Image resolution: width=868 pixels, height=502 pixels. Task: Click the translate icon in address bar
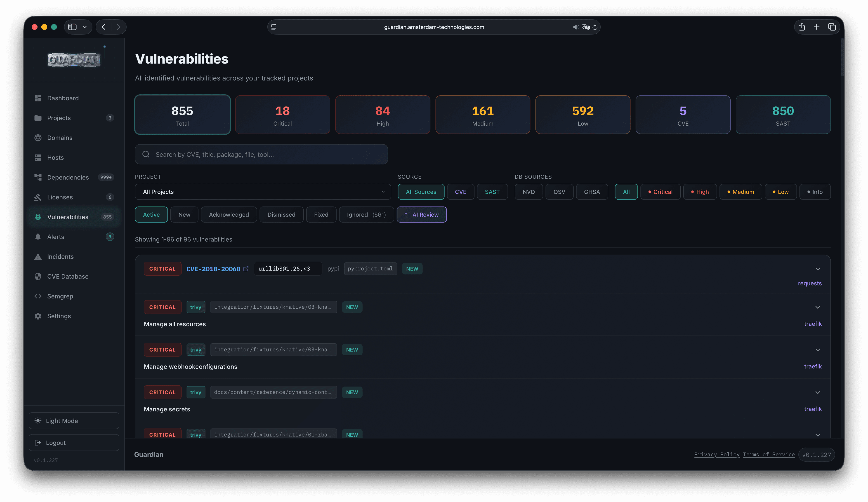tap(585, 27)
